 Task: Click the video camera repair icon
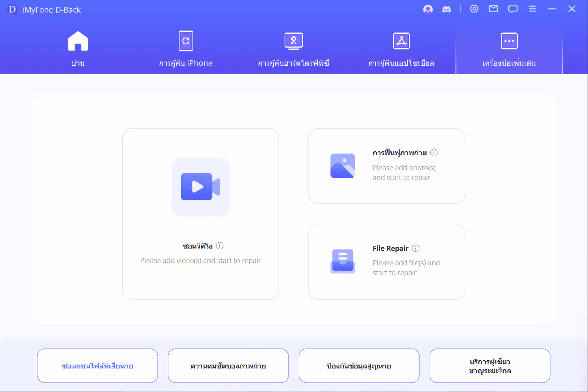(x=201, y=187)
